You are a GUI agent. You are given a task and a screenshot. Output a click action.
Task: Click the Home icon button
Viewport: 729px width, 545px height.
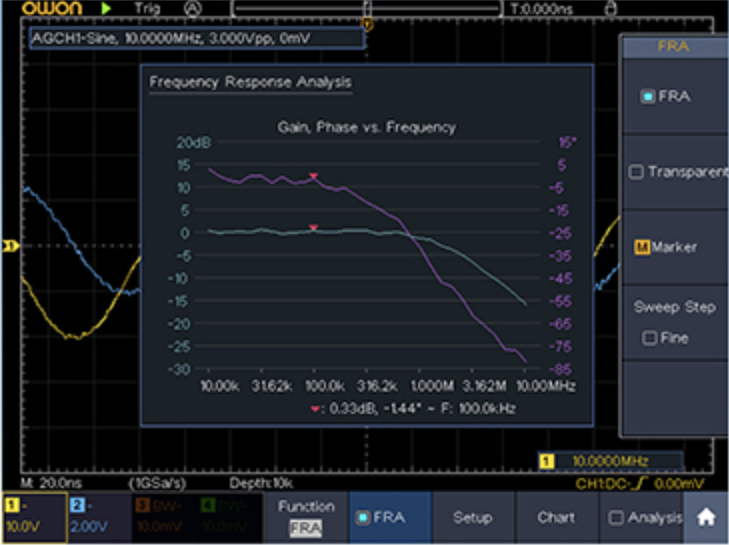pos(705,517)
